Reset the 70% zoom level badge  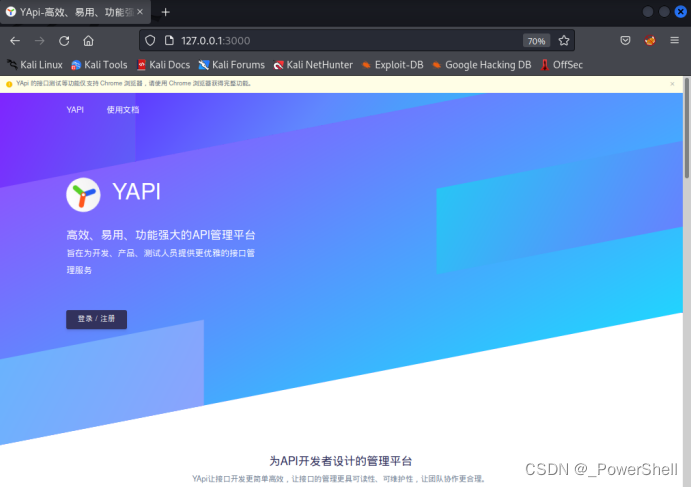tap(536, 41)
